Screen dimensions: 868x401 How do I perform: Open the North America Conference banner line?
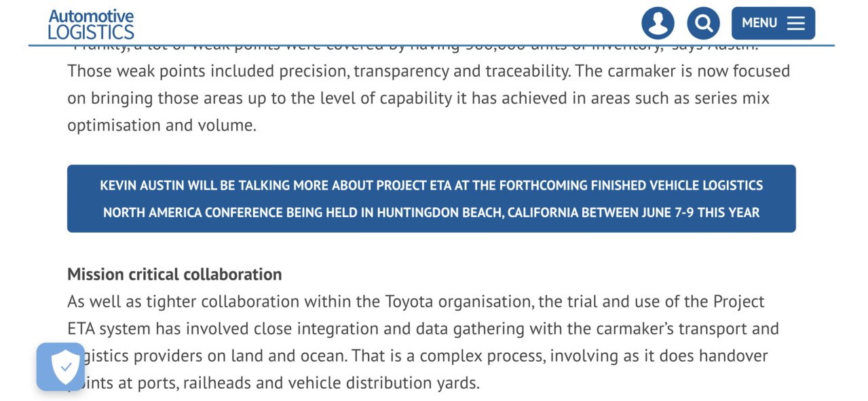[x=431, y=212]
